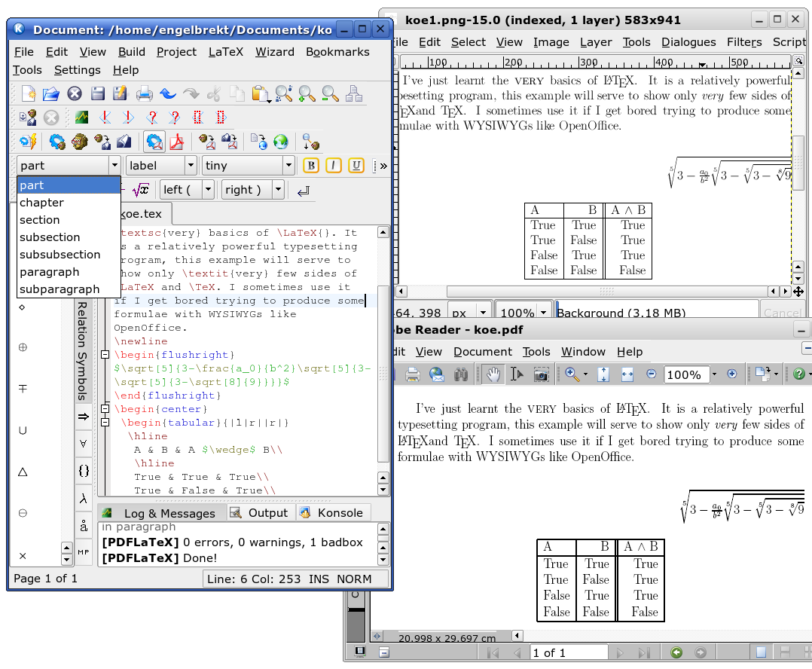Open the part sectioning combo box arrow
Screen dimensions: 812x669
click(x=114, y=165)
